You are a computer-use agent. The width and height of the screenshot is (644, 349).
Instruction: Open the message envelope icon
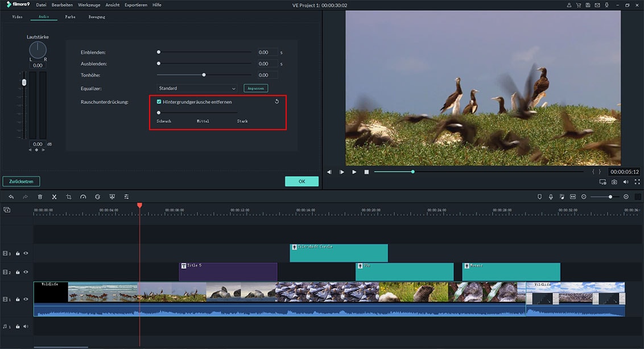pos(597,5)
